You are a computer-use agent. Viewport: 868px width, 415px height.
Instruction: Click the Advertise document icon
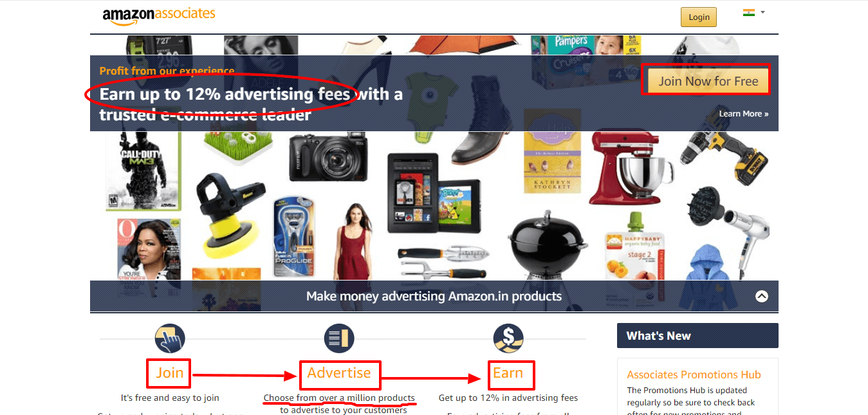coord(339,338)
